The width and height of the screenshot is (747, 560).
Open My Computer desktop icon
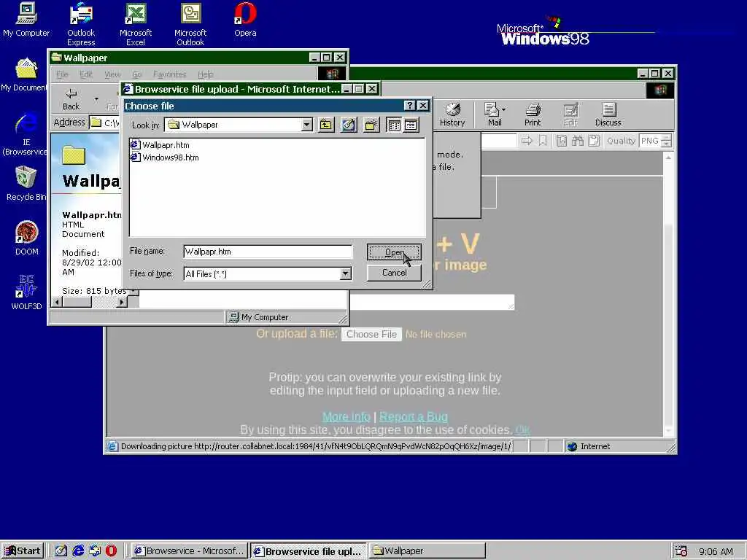pos(26,20)
